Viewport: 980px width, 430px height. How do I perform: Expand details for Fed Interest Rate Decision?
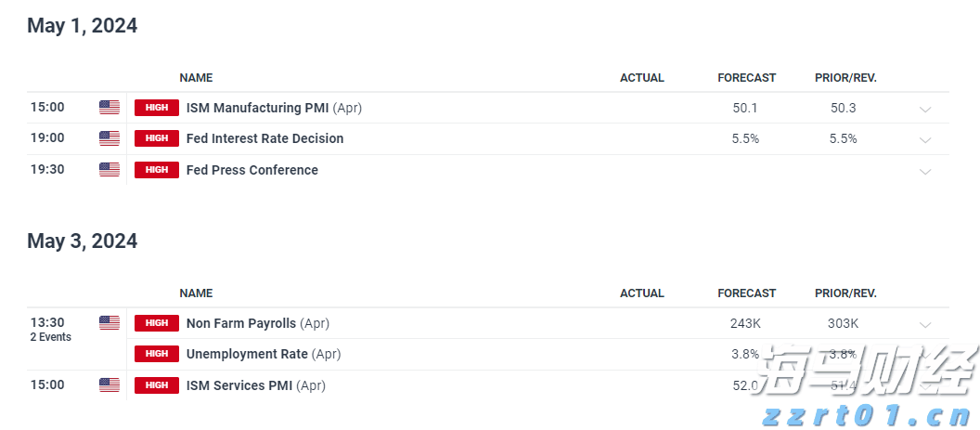coord(924,139)
